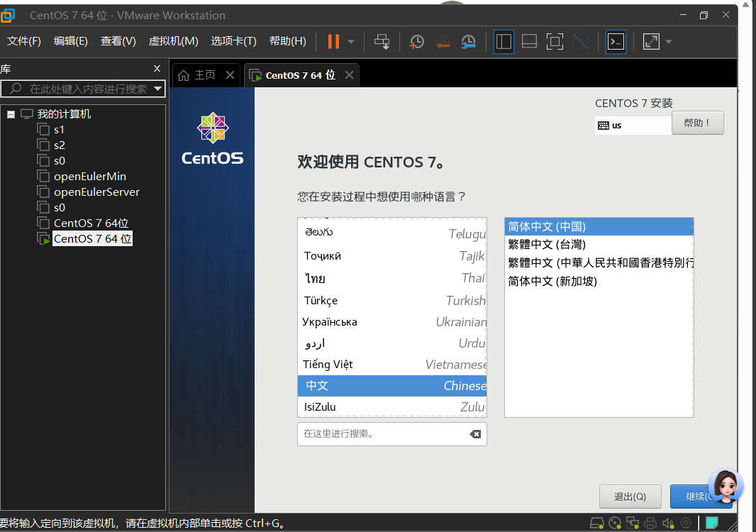Click the camera device status icon

click(686, 523)
